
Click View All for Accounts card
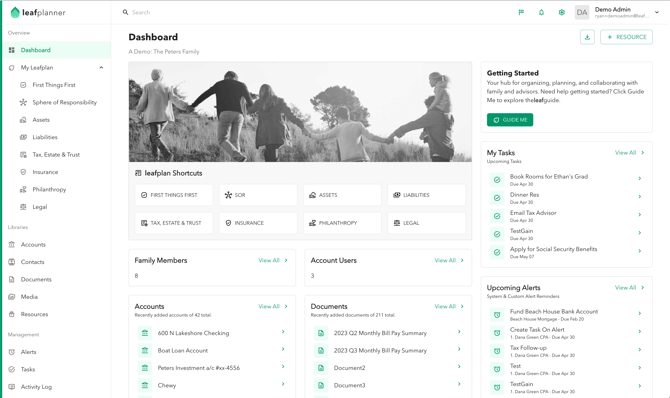click(x=273, y=307)
